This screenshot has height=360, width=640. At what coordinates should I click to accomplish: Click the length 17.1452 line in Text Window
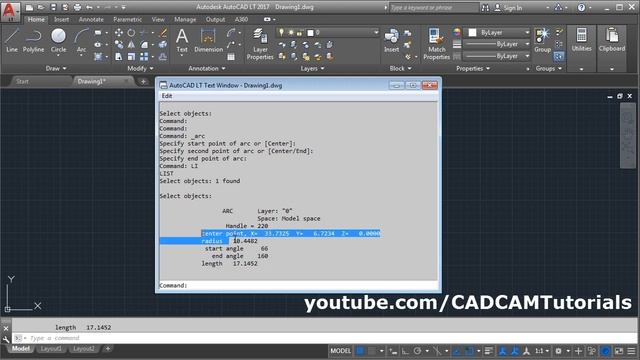pos(229,264)
